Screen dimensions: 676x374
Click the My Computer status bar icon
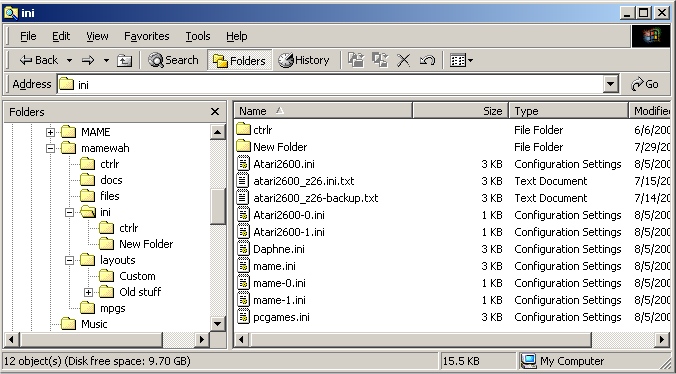coord(528,361)
